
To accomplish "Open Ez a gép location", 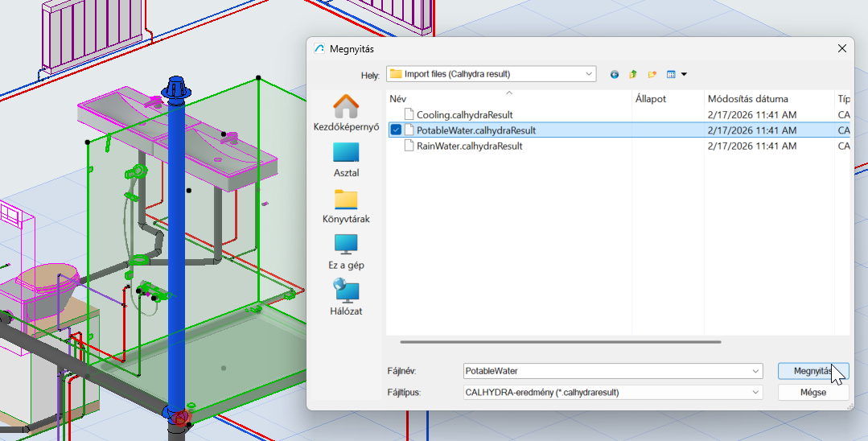I will pos(346,252).
